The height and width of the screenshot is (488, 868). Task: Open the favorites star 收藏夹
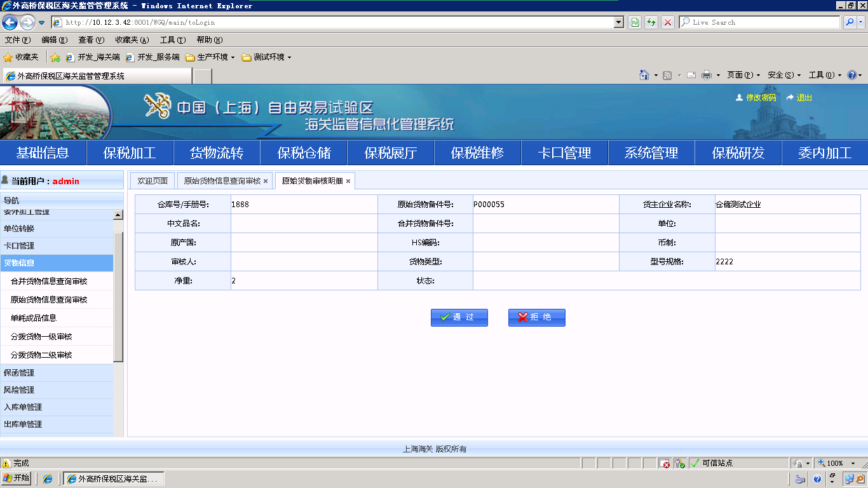pyautogui.click(x=21, y=57)
